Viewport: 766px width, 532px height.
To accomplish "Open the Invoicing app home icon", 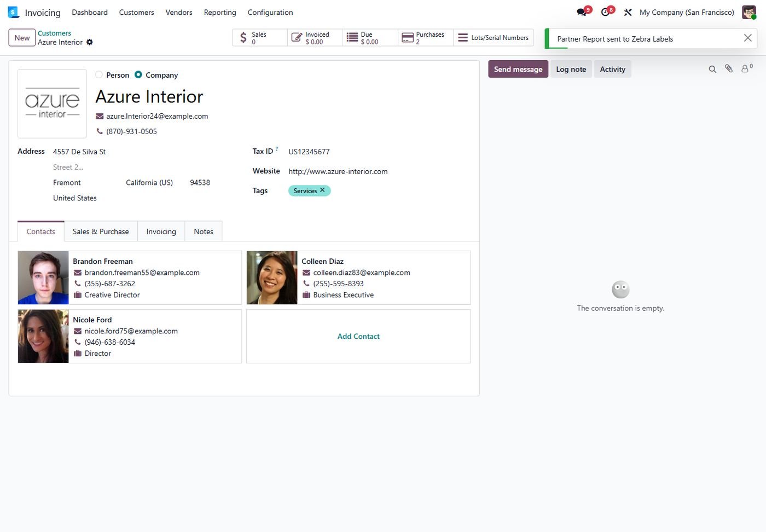I will (x=14, y=12).
